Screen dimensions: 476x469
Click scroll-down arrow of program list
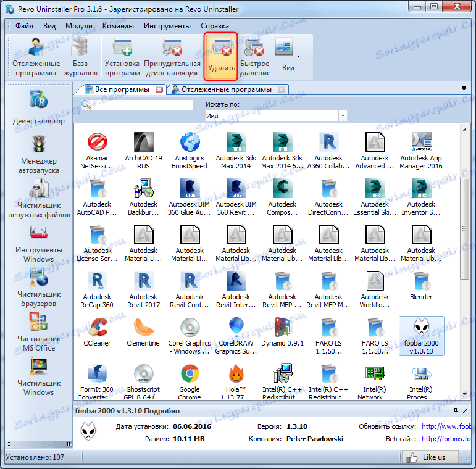tap(465, 394)
